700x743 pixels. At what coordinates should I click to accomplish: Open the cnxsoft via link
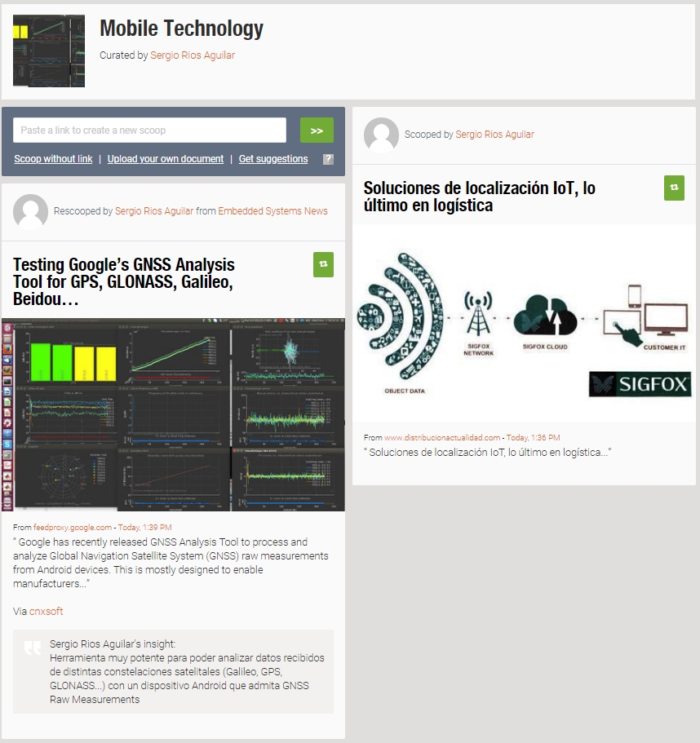pyautogui.click(x=46, y=612)
